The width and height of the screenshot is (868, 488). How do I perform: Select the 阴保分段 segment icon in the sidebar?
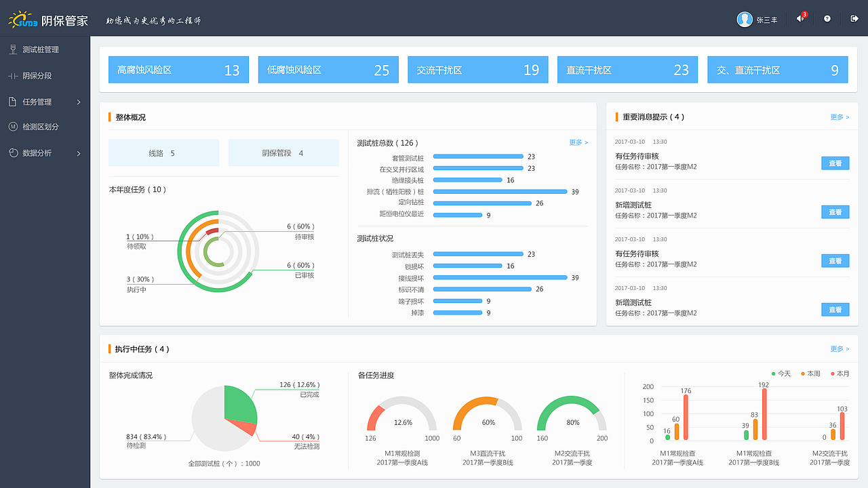12,75
